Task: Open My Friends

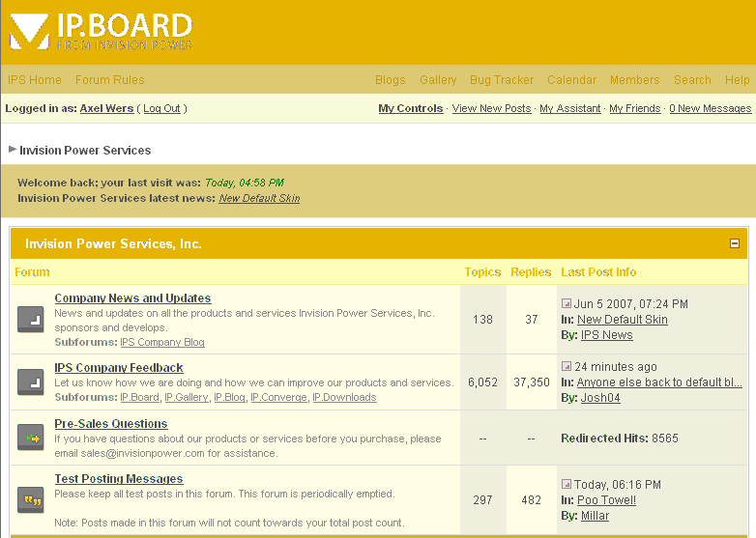Action: pos(635,108)
